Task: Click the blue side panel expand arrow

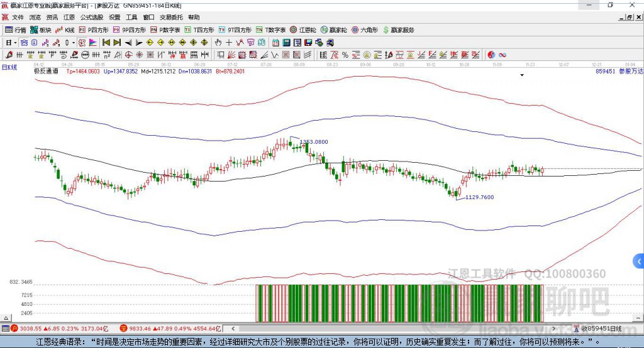Action: point(639,261)
